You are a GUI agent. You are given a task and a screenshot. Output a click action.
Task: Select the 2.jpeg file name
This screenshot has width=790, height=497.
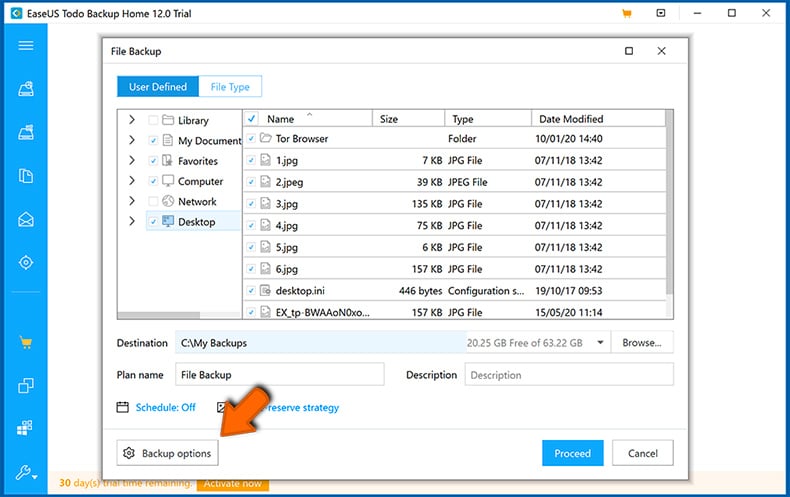289,182
